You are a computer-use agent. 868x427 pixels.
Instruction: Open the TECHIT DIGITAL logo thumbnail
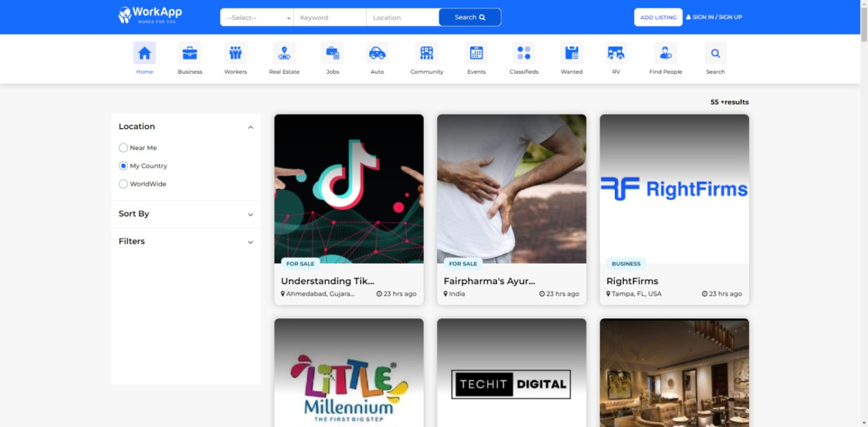(512, 373)
